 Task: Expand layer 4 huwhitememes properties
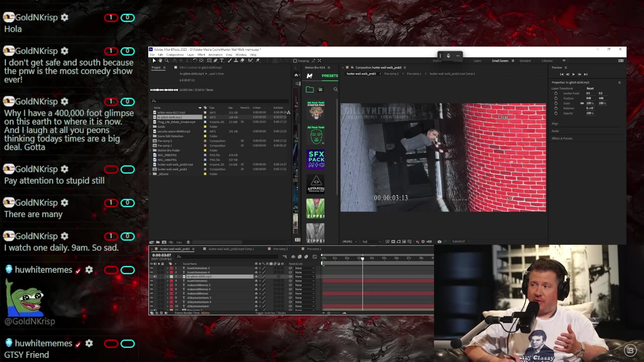click(x=168, y=281)
